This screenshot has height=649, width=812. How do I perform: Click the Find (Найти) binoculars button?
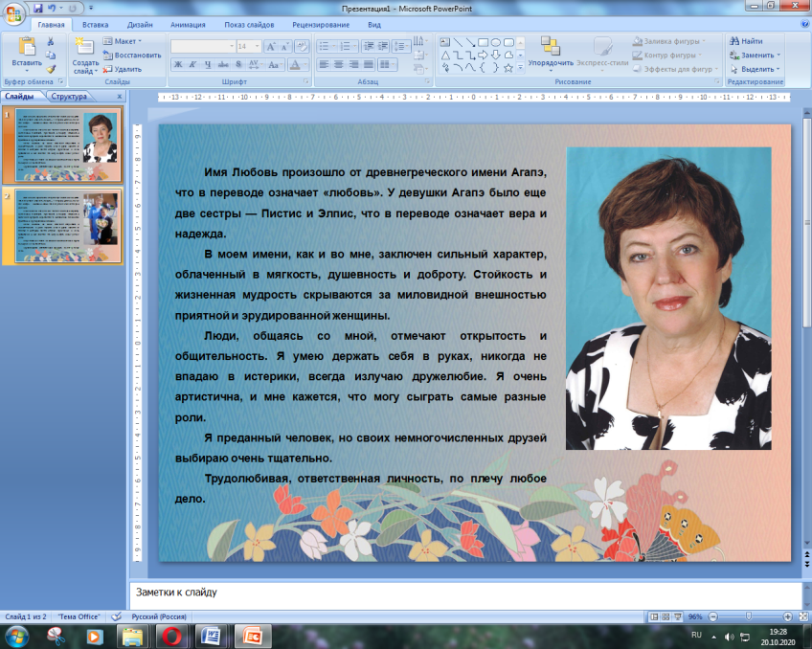(745, 41)
